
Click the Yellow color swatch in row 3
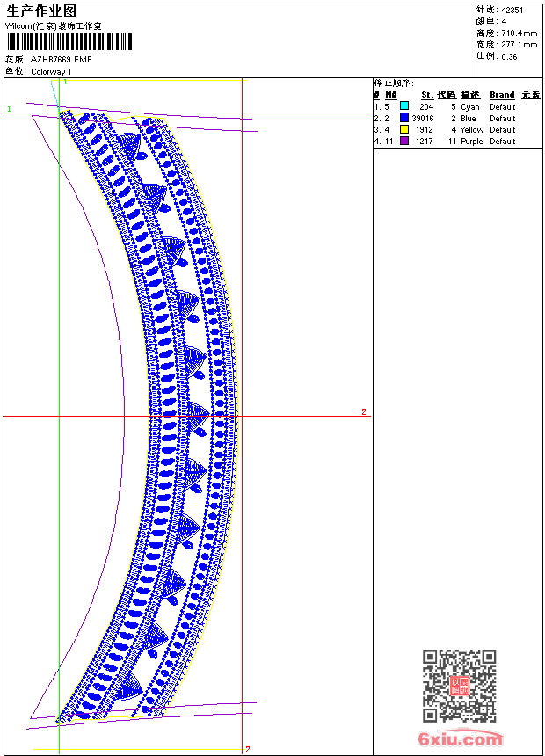tap(404, 129)
